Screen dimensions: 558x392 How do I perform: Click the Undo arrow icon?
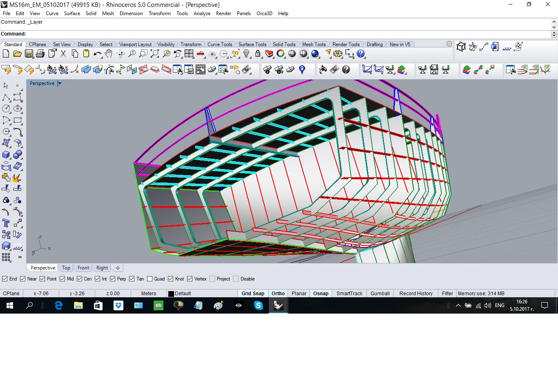pyautogui.click(x=97, y=54)
